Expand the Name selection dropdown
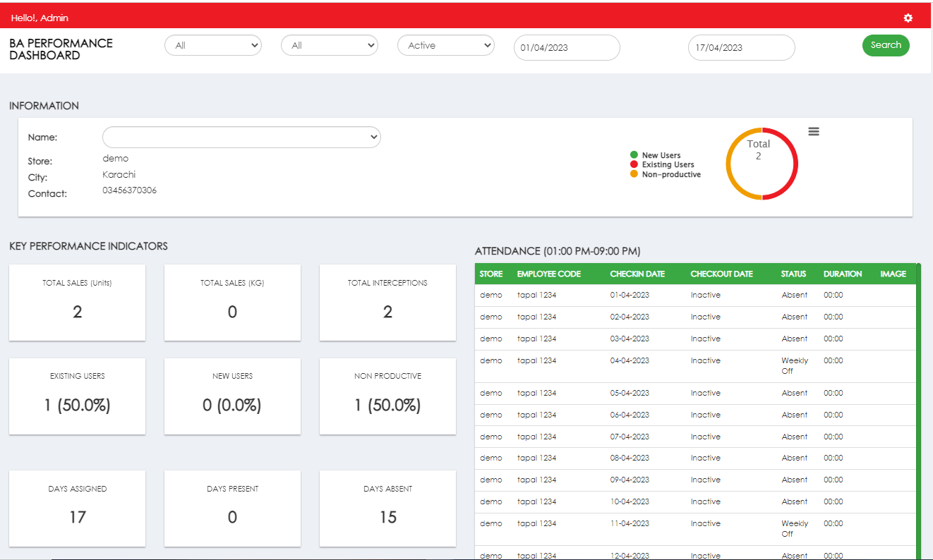This screenshot has width=933, height=560. 241,137
